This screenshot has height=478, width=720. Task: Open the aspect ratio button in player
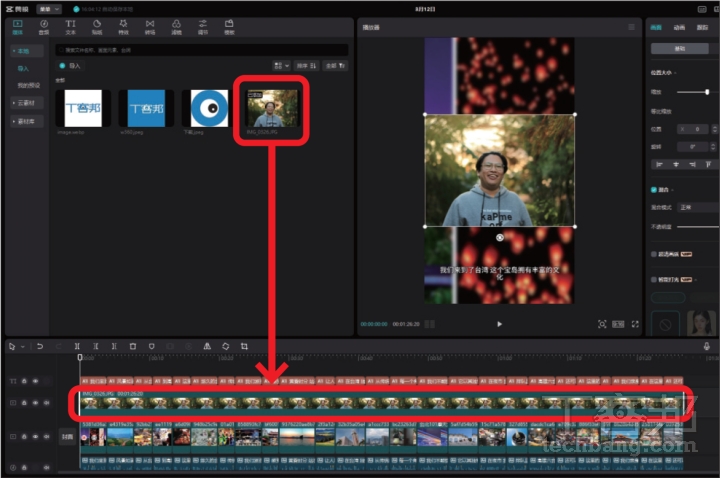pyautogui.click(x=619, y=324)
